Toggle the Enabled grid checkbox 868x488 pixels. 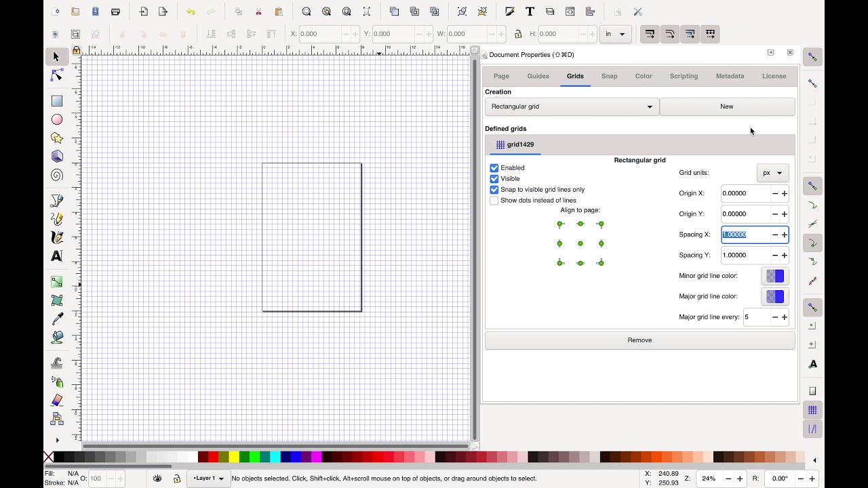494,168
